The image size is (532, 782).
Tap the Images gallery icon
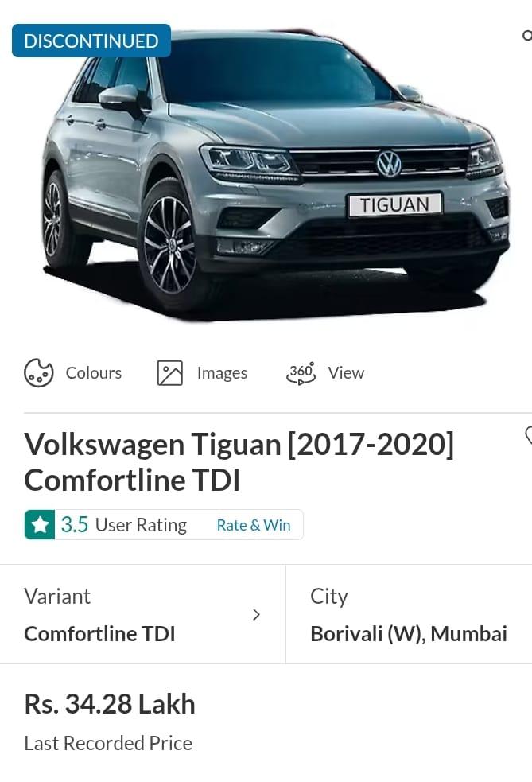pyautogui.click(x=170, y=372)
